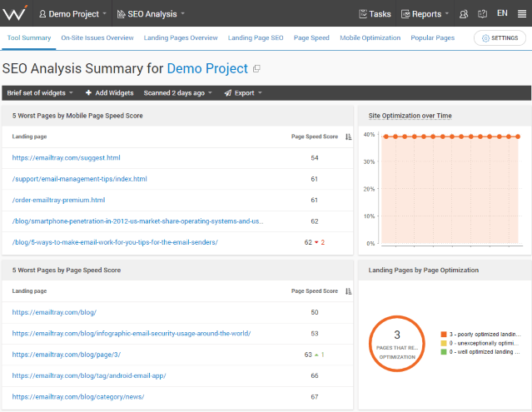Click red down change indicator 2
Image resolution: width=532 pixels, height=412 pixels.
click(320, 242)
